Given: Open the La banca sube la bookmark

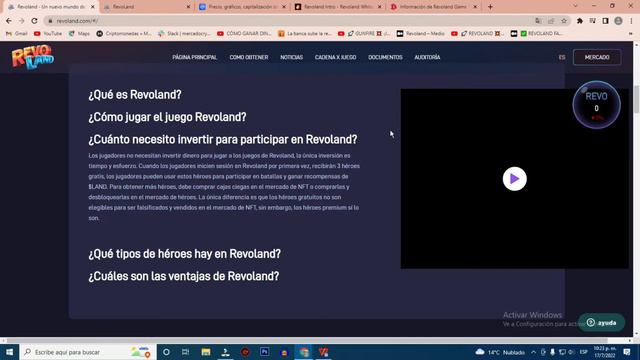Looking at the screenshot, I should coord(304,33).
